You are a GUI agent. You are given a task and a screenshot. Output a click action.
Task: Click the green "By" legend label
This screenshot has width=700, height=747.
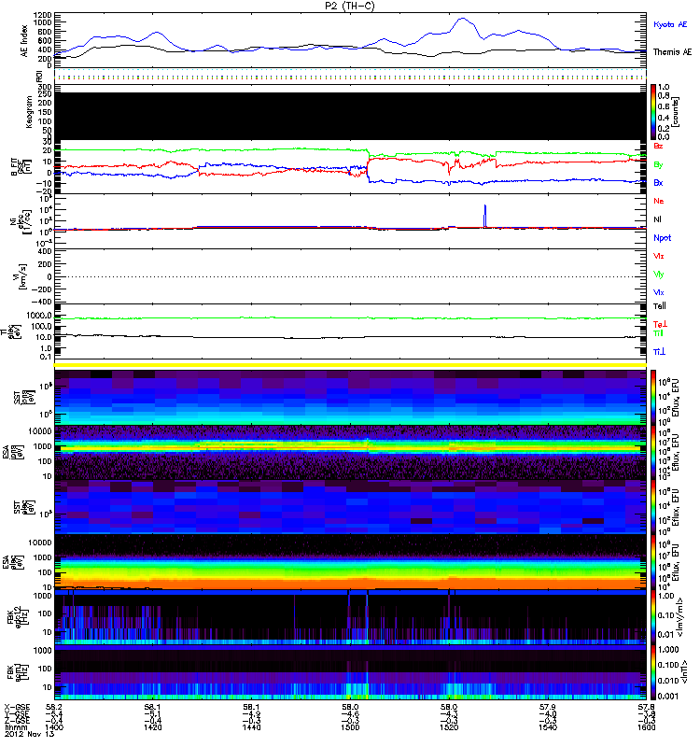(x=658, y=165)
